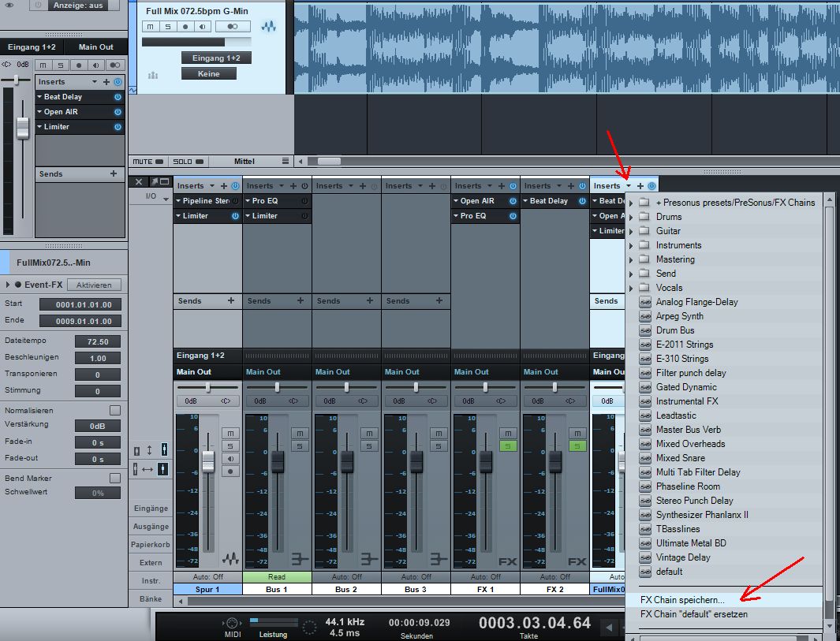
Task: Click the global MUTE button
Action: click(x=147, y=161)
